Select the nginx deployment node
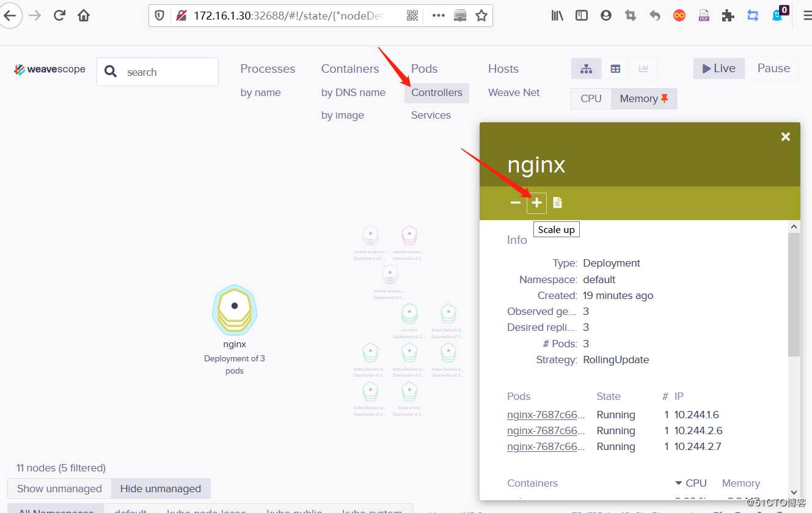Image resolution: width=812 pixels, height=513 pixels. click(x=235, y=311)
